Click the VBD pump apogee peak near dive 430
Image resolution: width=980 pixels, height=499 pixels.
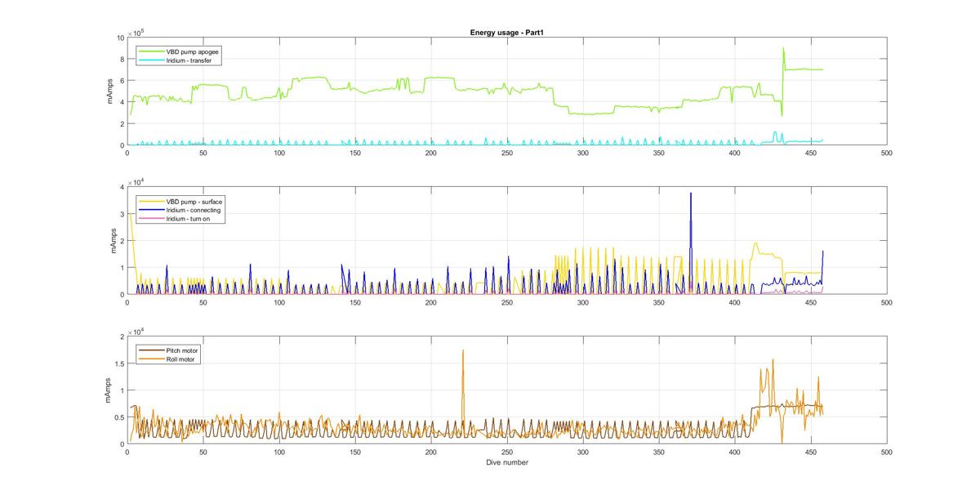click(x=783, y=50)
